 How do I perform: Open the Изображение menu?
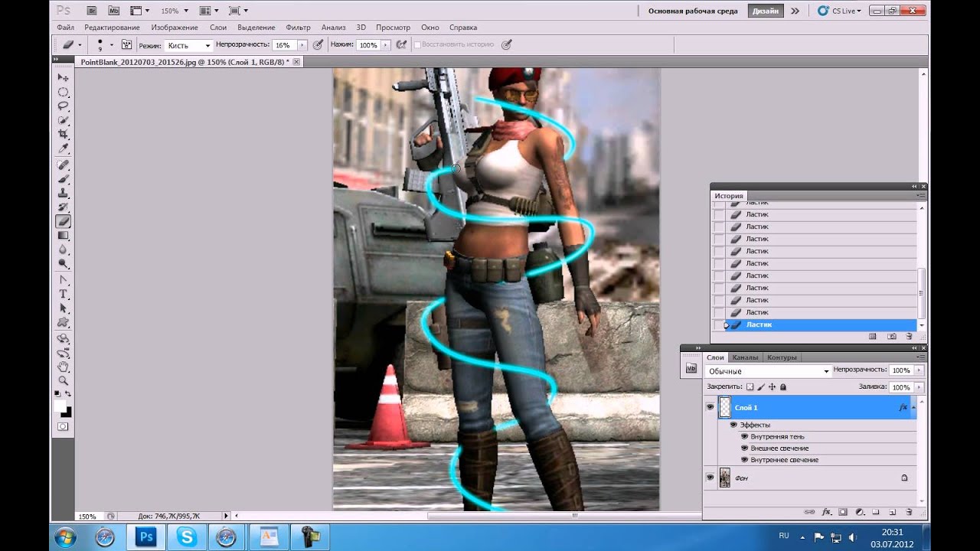pyautogui.click(x=175, y=28)
